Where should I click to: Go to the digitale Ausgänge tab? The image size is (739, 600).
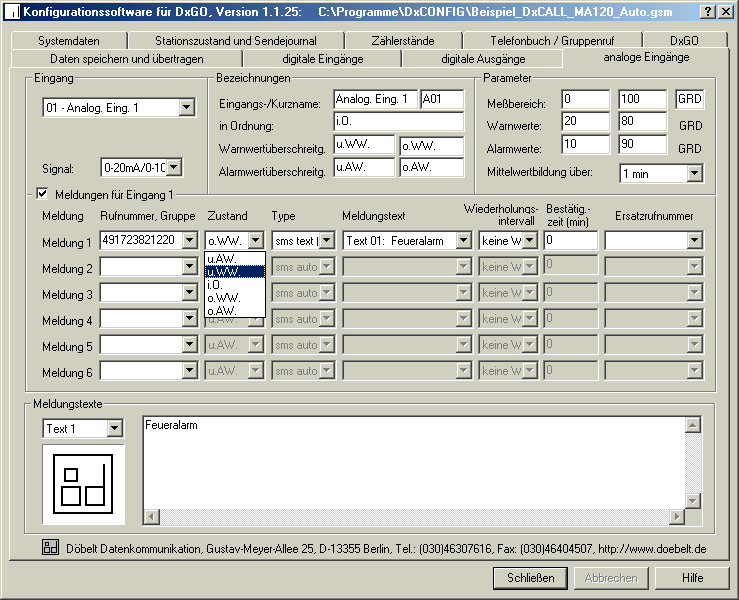(x=482, y=59)
